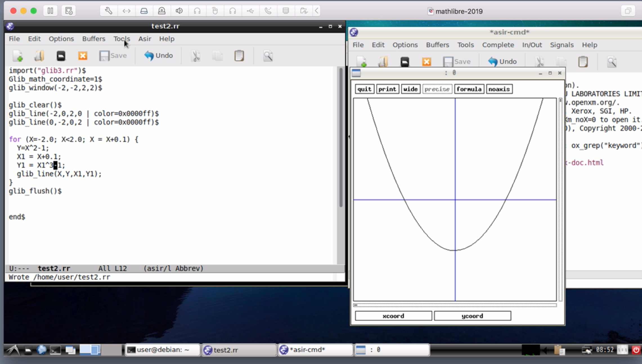Click the mouse icon in VM toolbar
This screenshot has height=364, width=642.
tap(215, 11)
